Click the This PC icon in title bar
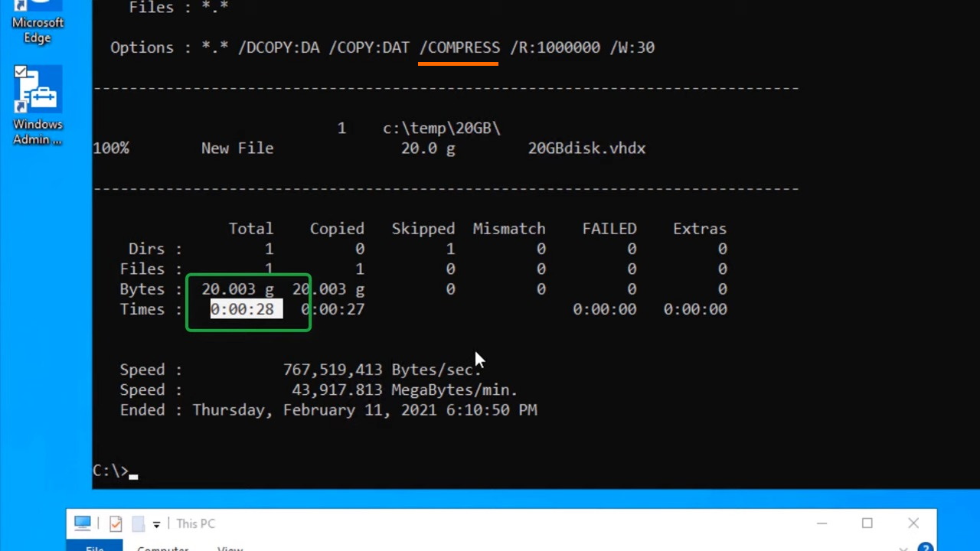Screen dimensions: 980x551 pos(83,523)
